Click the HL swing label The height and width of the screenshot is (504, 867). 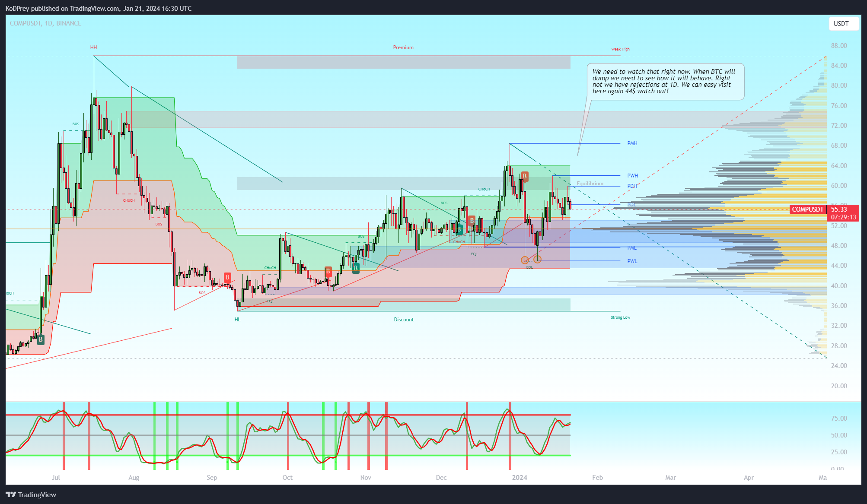pos(237,320)
